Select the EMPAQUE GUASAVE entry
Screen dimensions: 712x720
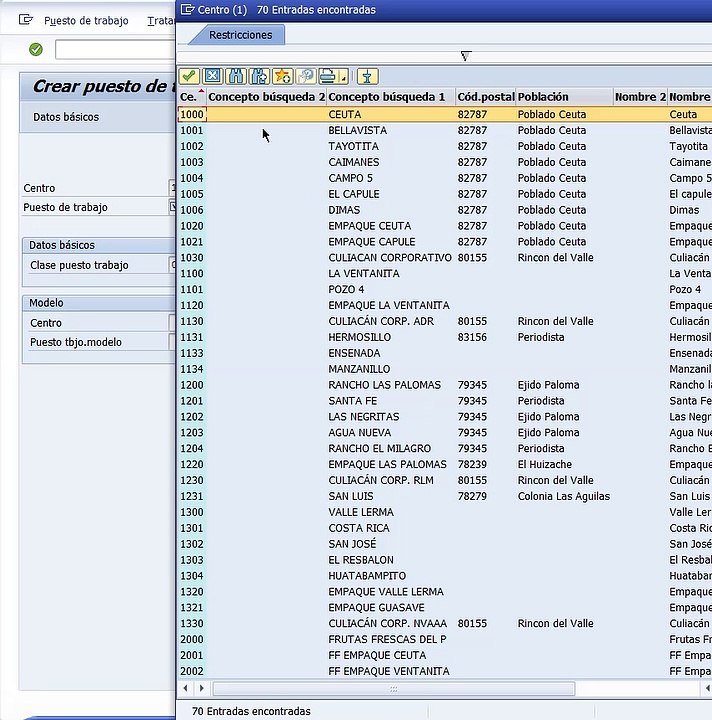point(376,608)
